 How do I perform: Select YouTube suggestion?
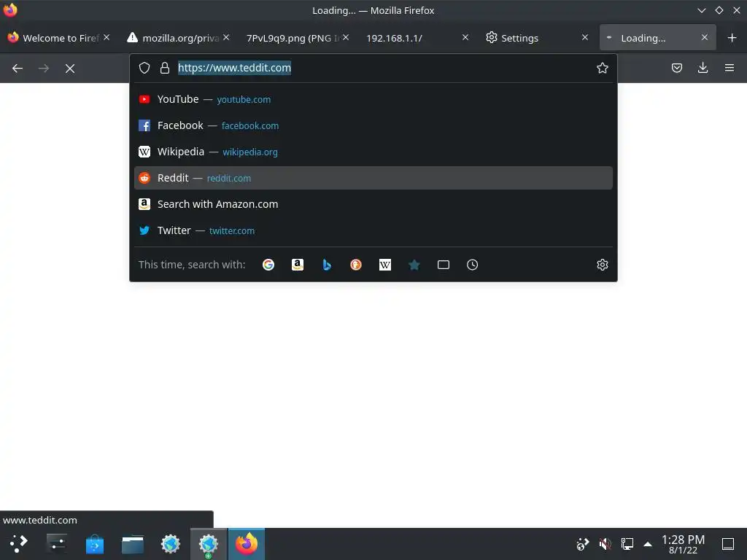[373, 99]
